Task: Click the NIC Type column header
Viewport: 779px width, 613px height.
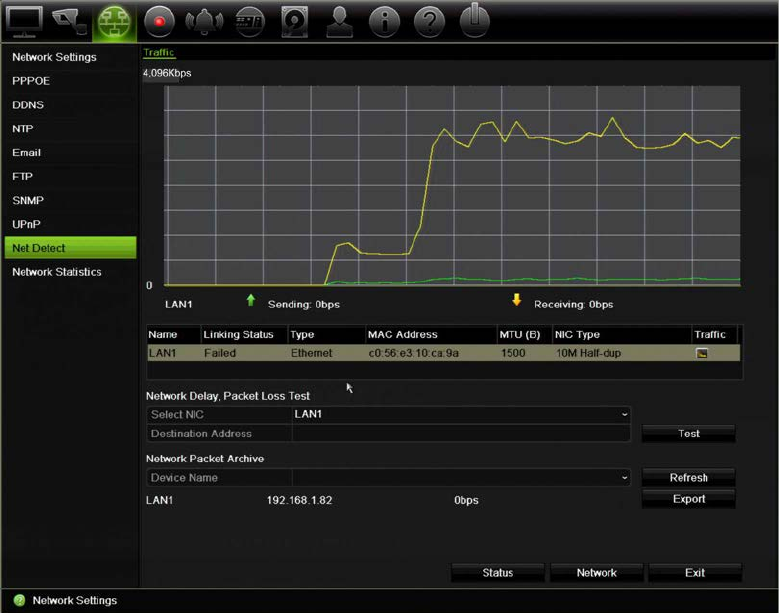Action: (577, 334)
